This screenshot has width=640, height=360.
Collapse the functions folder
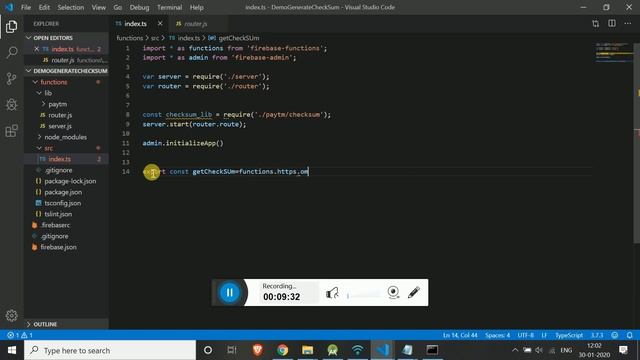click(53, 82)
